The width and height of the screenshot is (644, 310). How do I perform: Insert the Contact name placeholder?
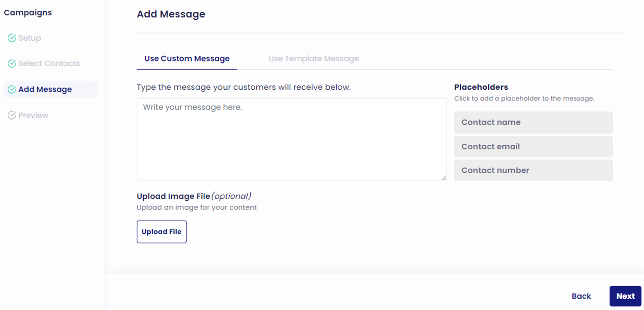coord(533,122)
